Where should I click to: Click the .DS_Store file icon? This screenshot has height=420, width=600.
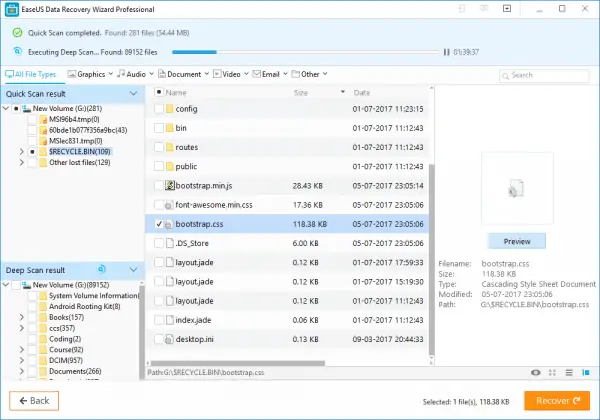coord(170,243)
